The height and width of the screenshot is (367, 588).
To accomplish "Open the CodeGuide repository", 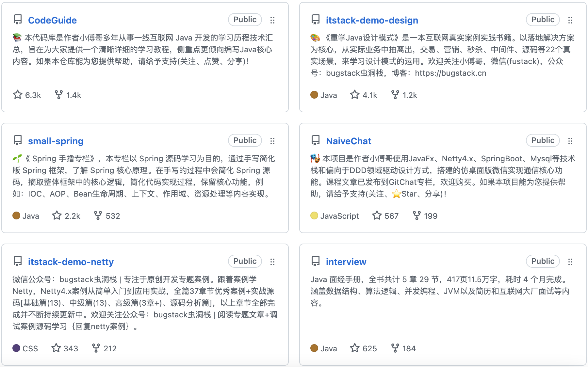I will (x=53, y=20).
